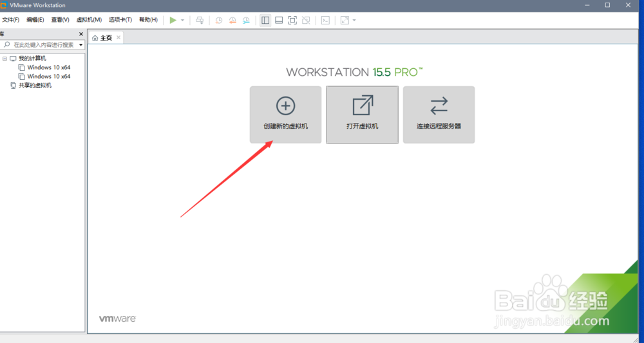
Task: Open the 编辑(E) menu
Action: [x=35, y=20]
